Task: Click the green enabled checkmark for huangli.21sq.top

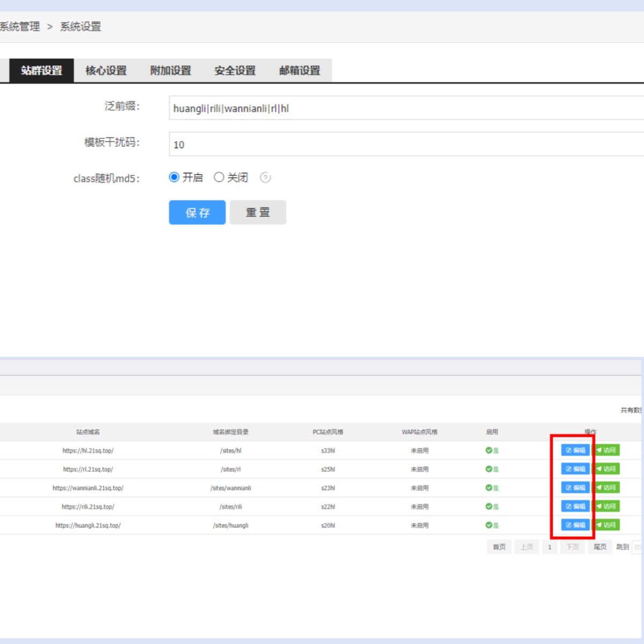Action: (x=489, y=525)
